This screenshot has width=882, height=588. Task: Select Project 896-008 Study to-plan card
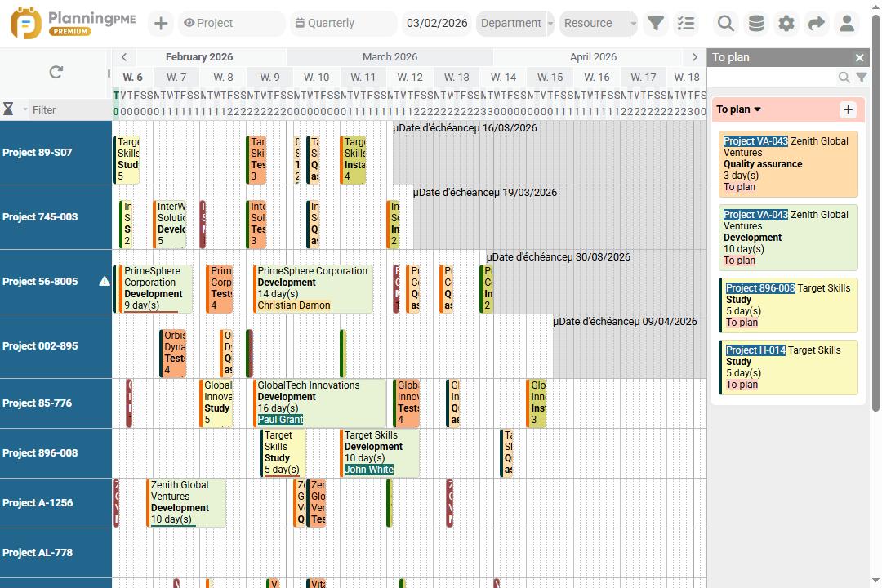pos(788,305)
